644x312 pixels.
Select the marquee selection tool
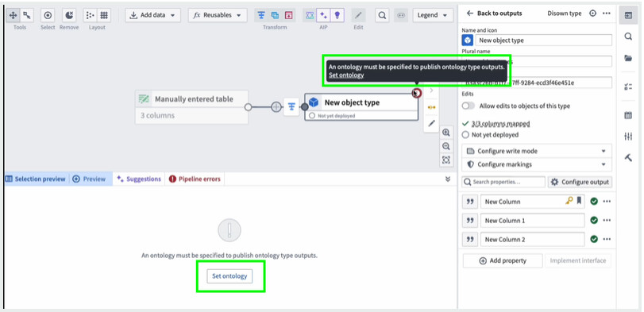point(27,15)
